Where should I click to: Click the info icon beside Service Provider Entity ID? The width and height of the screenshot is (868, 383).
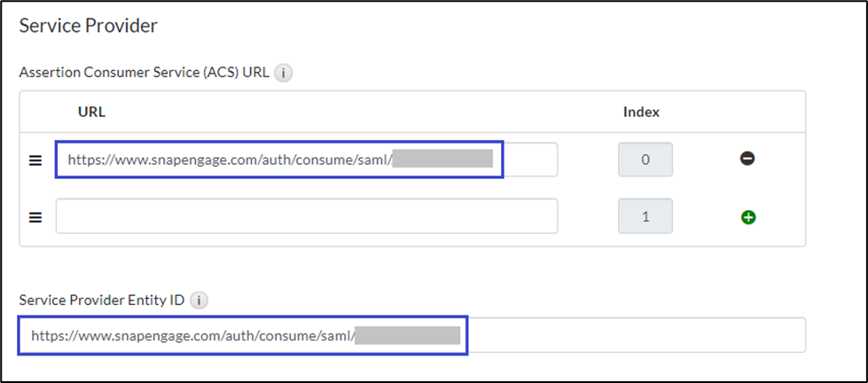click(x=199, y=301)
